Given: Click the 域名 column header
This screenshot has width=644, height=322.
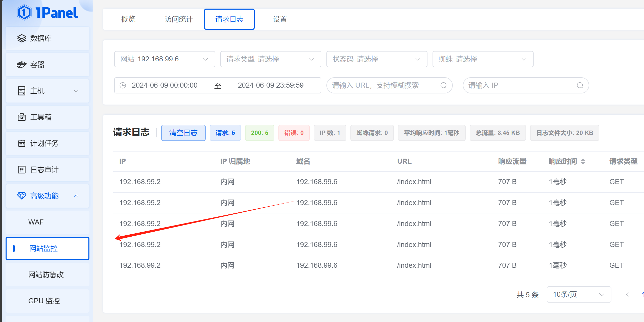Looking at the screenshot, I should [303, 161].
